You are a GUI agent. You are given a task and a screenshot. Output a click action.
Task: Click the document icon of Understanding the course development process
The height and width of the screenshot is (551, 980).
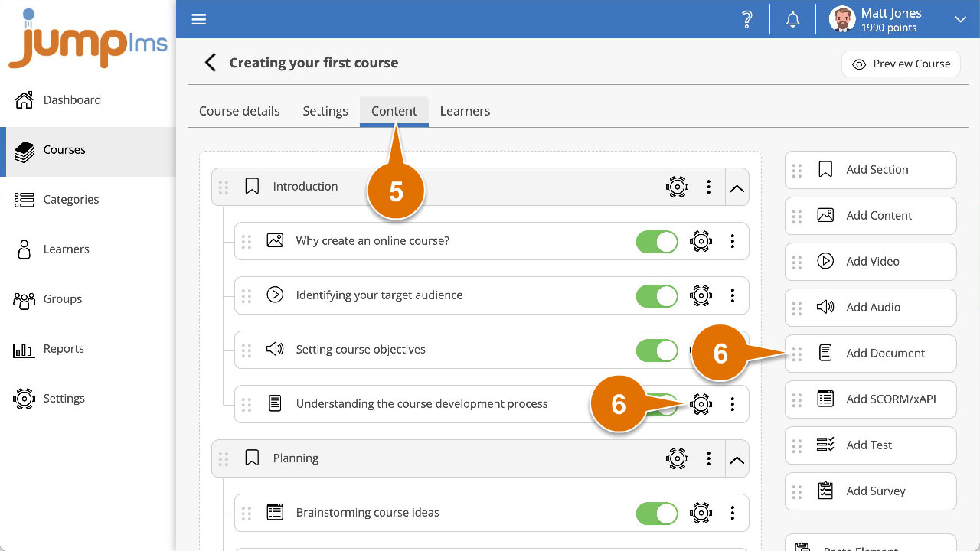click(x=275, y=403)
